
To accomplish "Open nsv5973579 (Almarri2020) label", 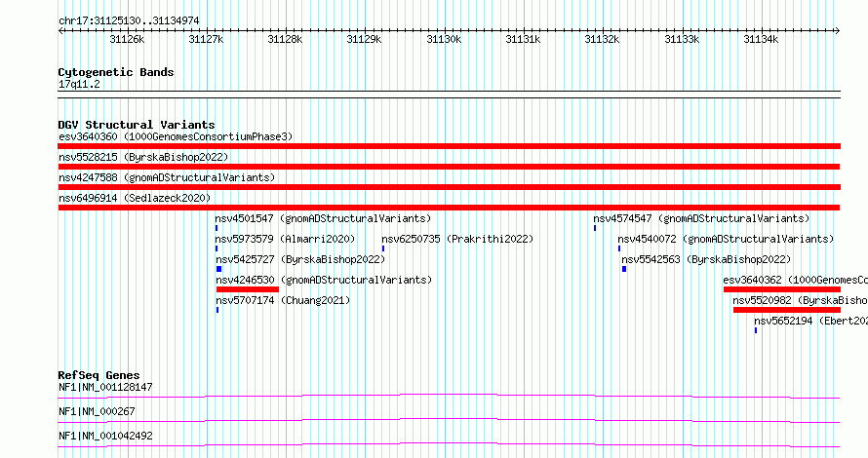I will coord(285,239).
